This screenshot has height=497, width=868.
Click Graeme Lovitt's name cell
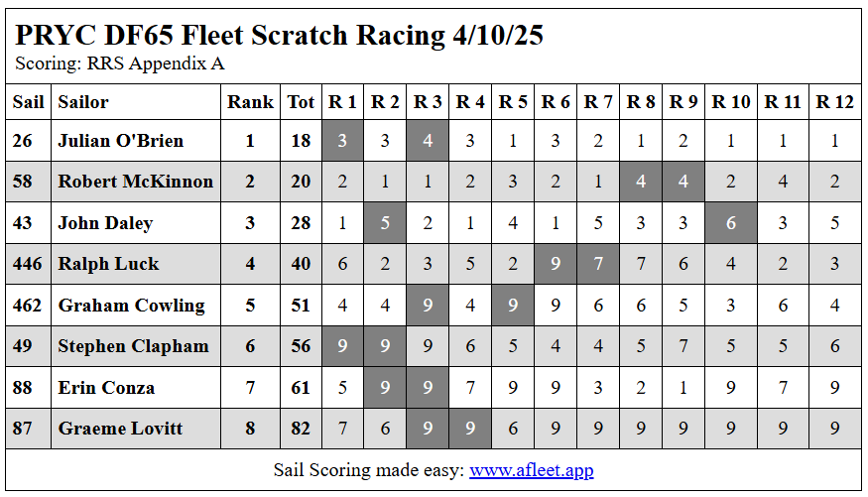[x=122, y=429]
